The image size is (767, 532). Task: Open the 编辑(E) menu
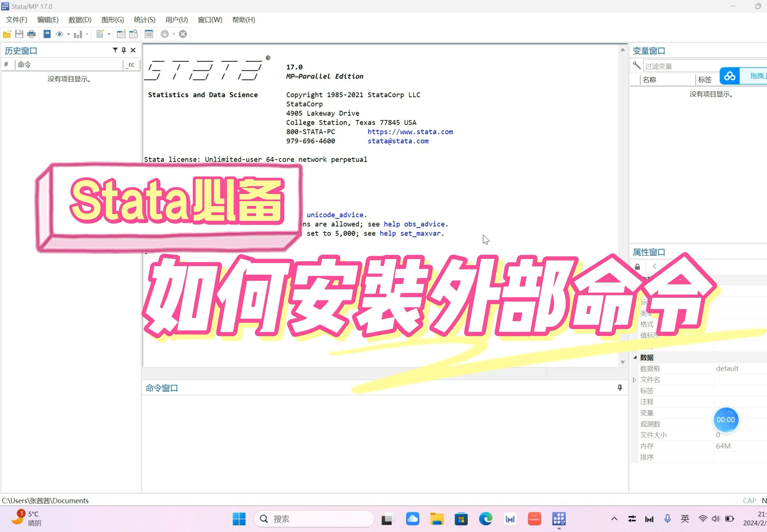click(48, 20)
